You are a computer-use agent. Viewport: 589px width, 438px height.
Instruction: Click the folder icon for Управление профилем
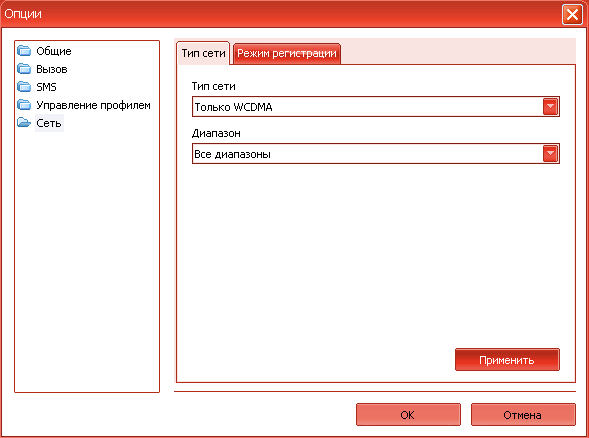tap(24, 104)
